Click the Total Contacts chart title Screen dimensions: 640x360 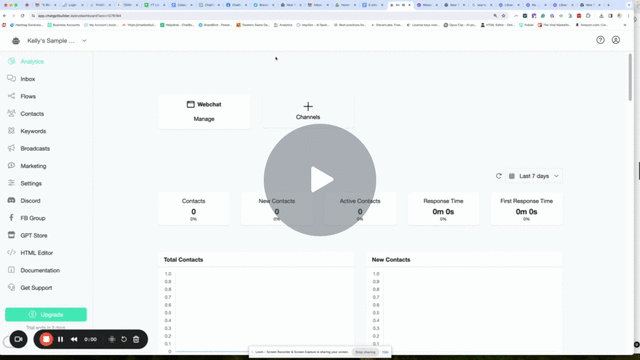point(183,260)
